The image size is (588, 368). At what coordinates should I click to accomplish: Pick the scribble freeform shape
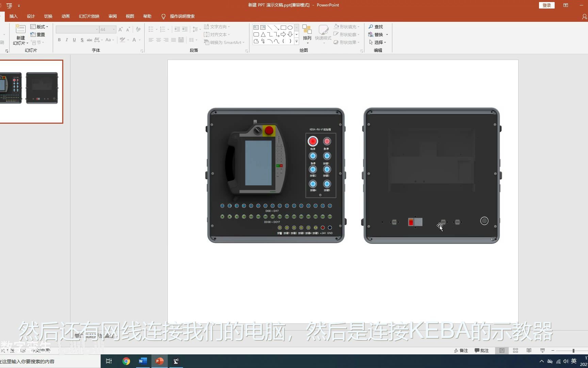pyautogui.click(x=263, y=41)
